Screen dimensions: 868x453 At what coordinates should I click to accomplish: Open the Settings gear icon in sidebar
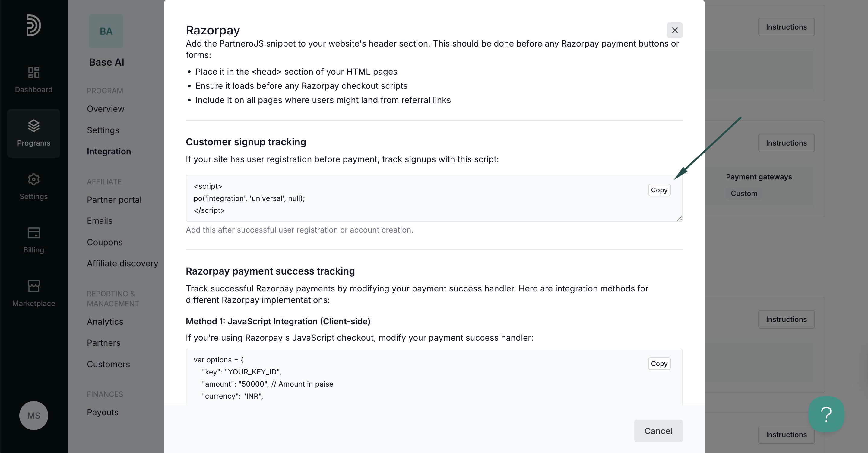click(x=34, y=179)
